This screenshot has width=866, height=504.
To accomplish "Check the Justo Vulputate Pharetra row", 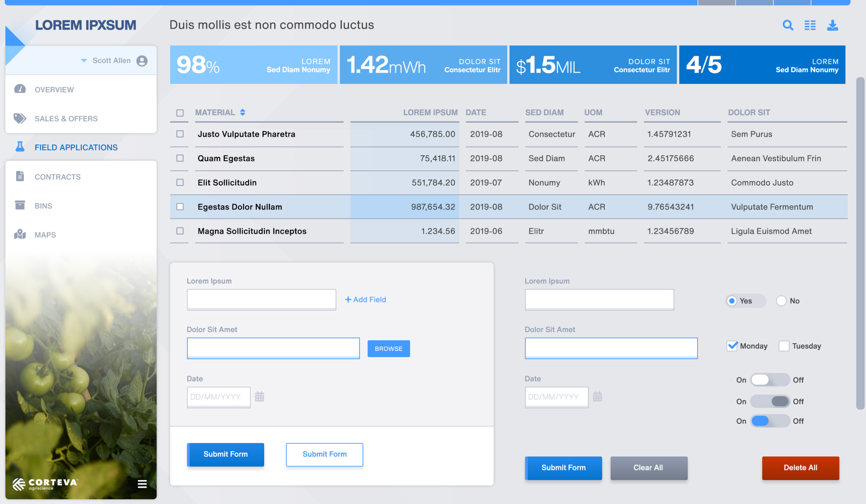I will coord(180,134).
